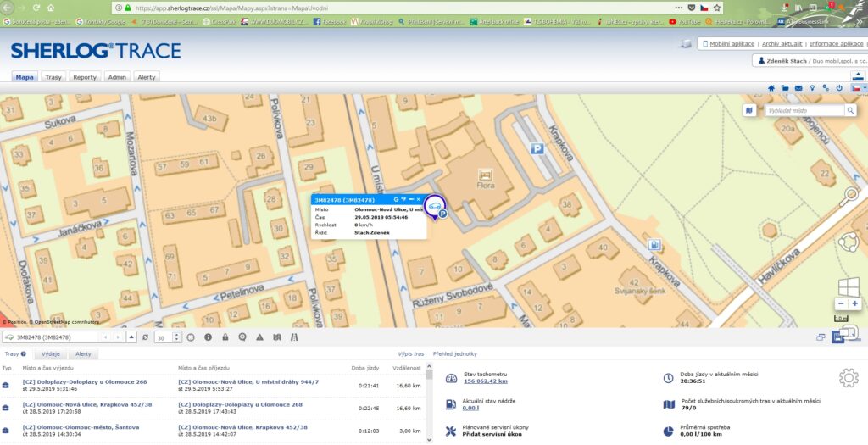This screenshot has height=445, width=868.
Task: Switch to the Trasy main tab
Action: [53, 77]
